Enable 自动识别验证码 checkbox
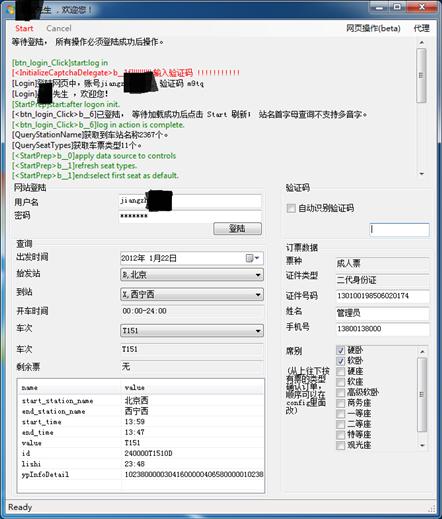442x519 pixels. click(x=291, y=208)
